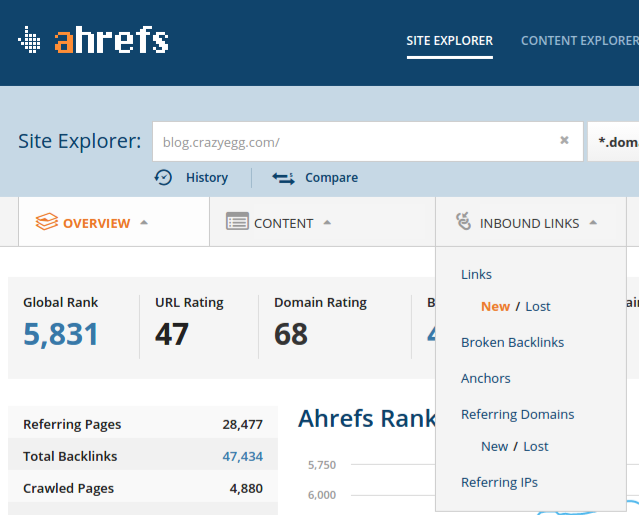Click the Crawled Pages row label
Screen dimensions: 639x515
point(68,489)
